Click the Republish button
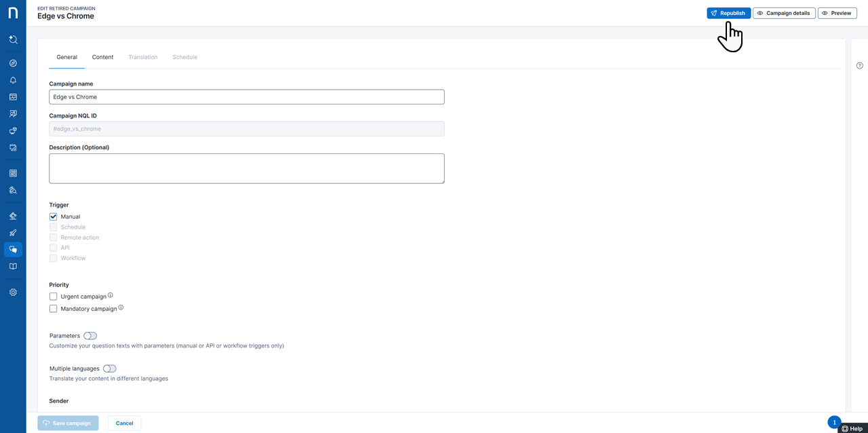Viewport: 868px width, 433px height. (x=728, y=13)
